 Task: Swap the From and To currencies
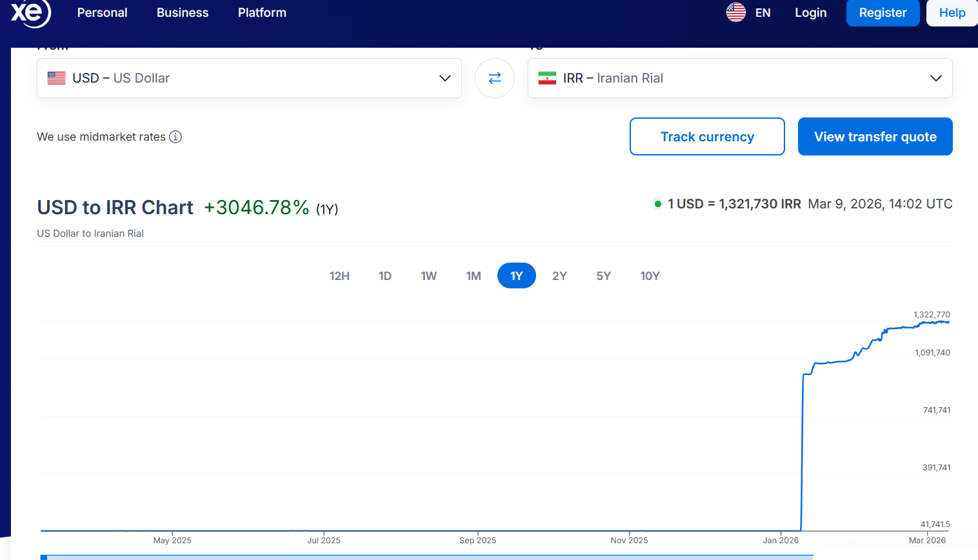[x=495, y=78]
